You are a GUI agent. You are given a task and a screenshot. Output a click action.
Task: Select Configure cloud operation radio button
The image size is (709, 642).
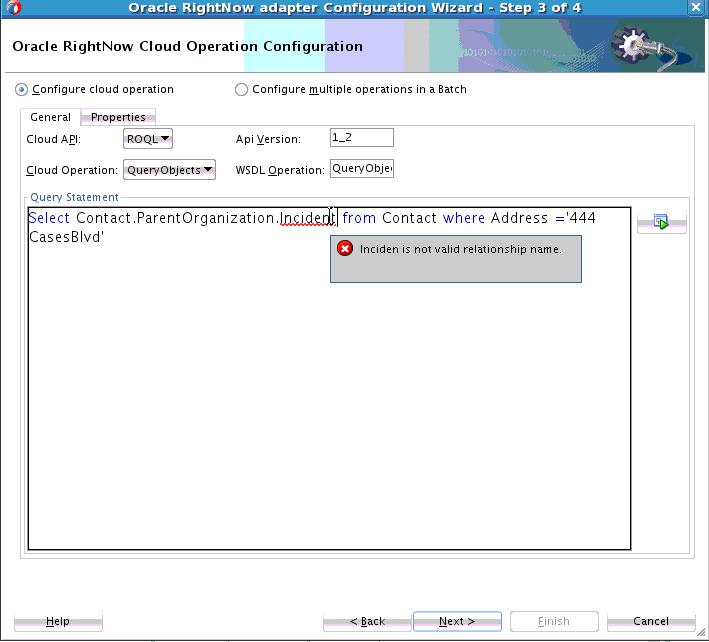point(21,90)
